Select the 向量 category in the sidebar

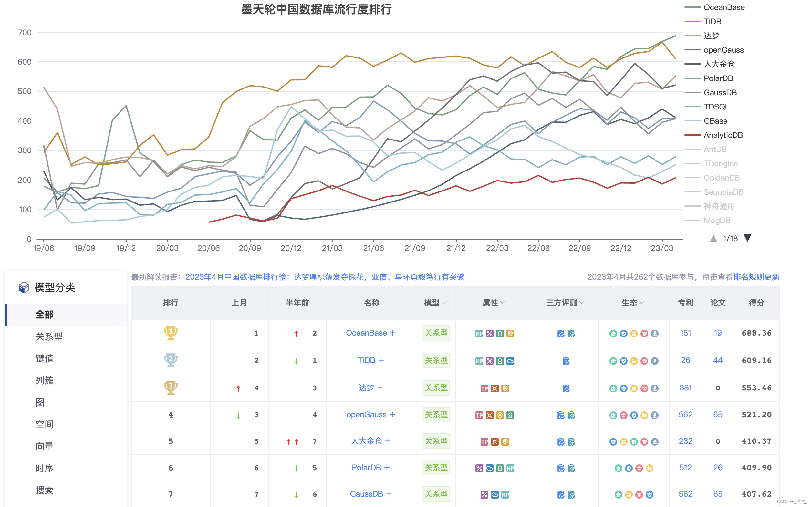[45, 447]
